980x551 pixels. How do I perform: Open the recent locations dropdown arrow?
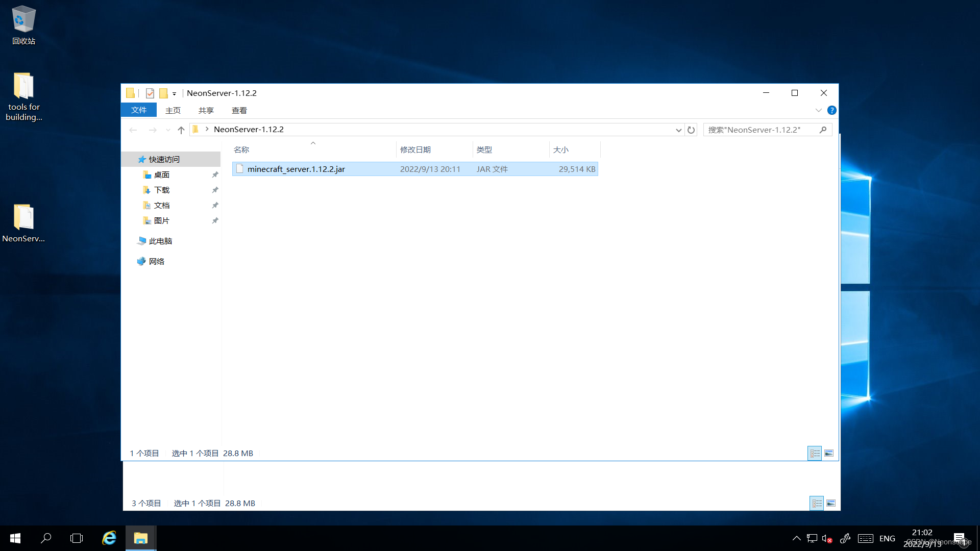click(168, 130)
